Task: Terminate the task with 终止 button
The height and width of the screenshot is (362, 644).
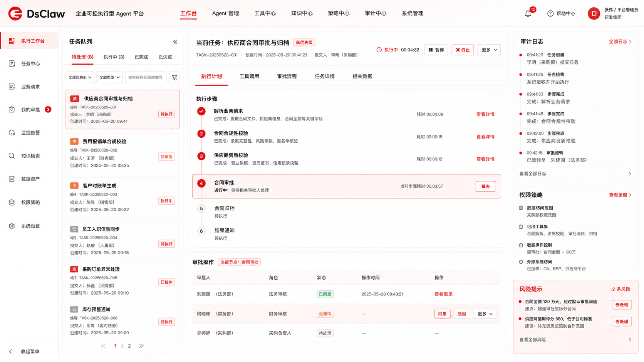Action: tap(463, 50)
